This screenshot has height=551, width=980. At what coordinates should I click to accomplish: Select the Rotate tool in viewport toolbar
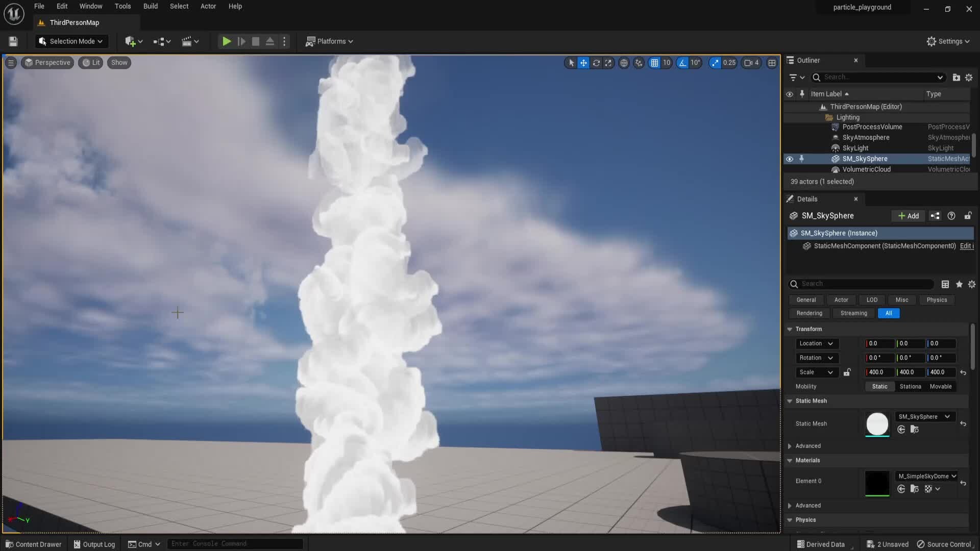click(x=596, y=63)
